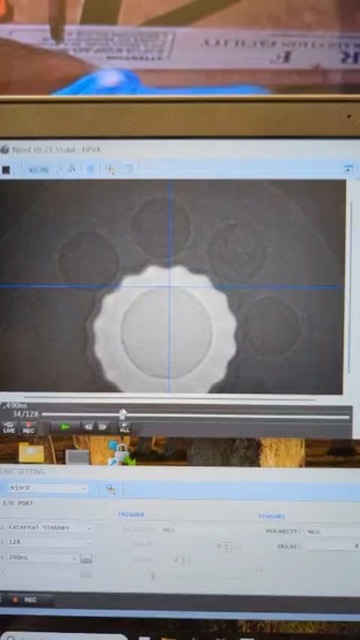
Task: Step forward one frame
Action: tap(102, 427)
